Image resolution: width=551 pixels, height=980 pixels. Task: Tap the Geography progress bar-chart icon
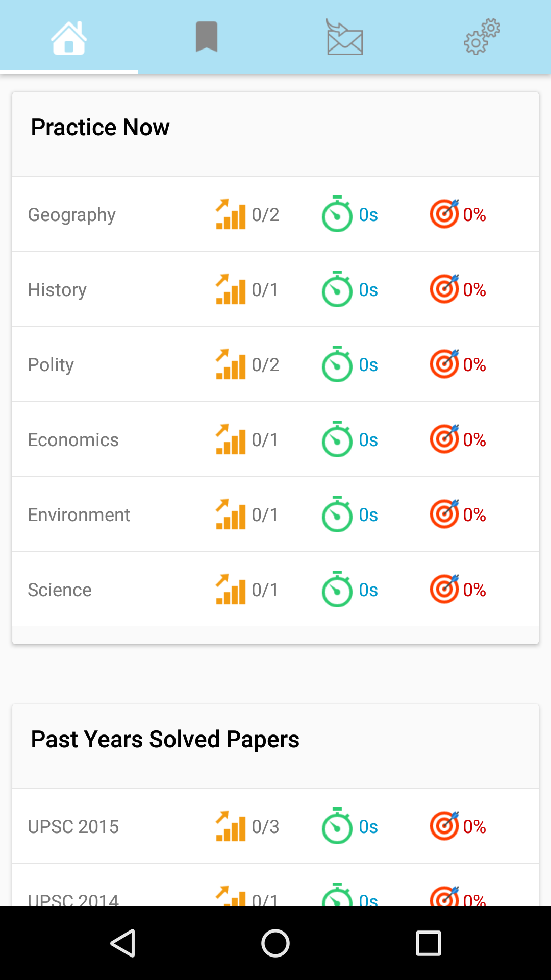(x=231, y=214)
